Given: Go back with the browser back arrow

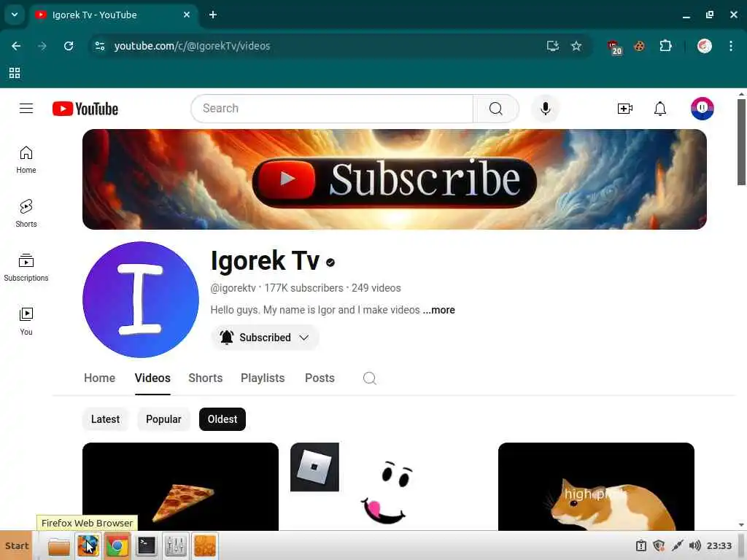Looking at the screenshot, I should (x=16, y=46).
